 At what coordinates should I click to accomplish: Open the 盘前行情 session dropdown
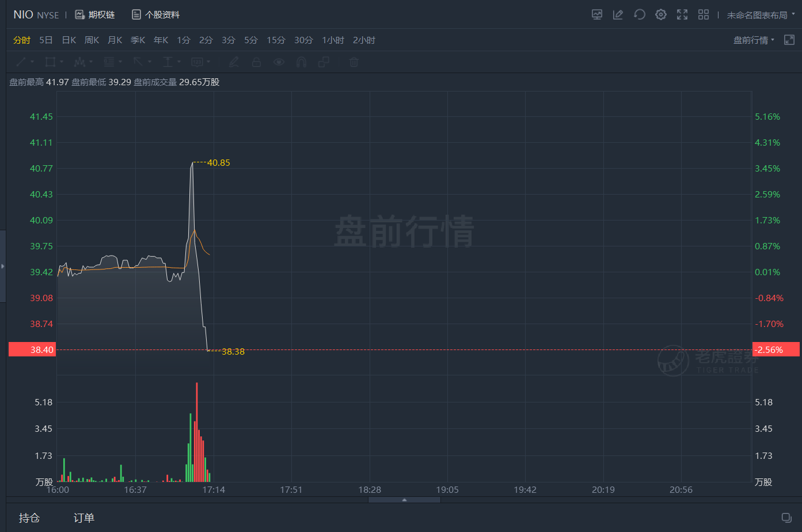[754, 40]
